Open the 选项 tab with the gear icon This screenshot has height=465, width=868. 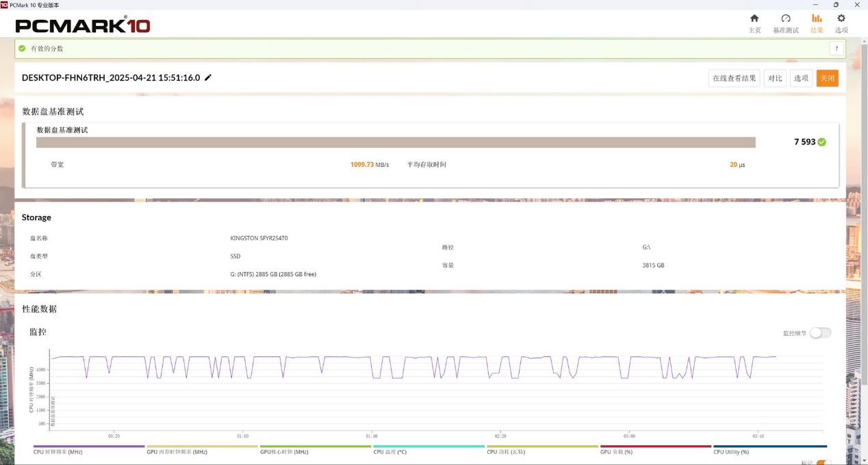(x=841, y=24)
